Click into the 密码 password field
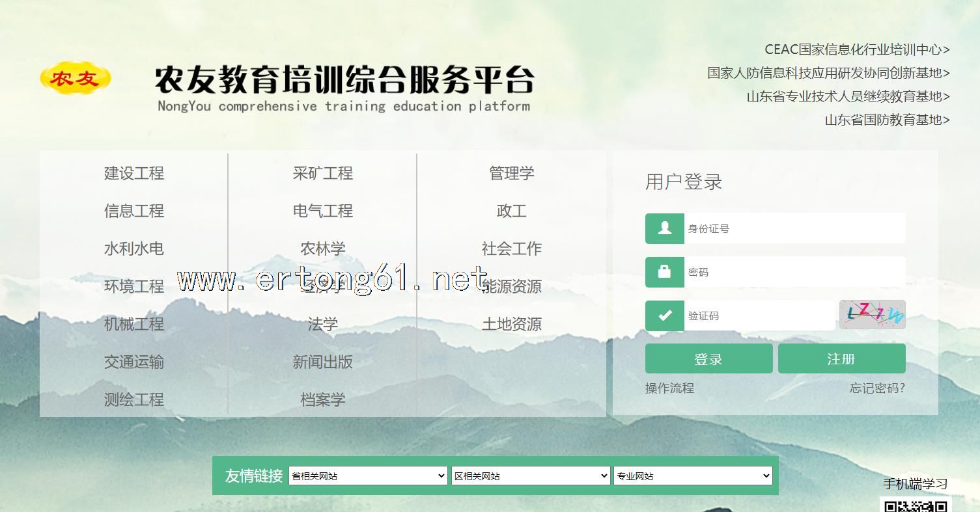Viewport: 980px width, 512px height. pos(794,272)
